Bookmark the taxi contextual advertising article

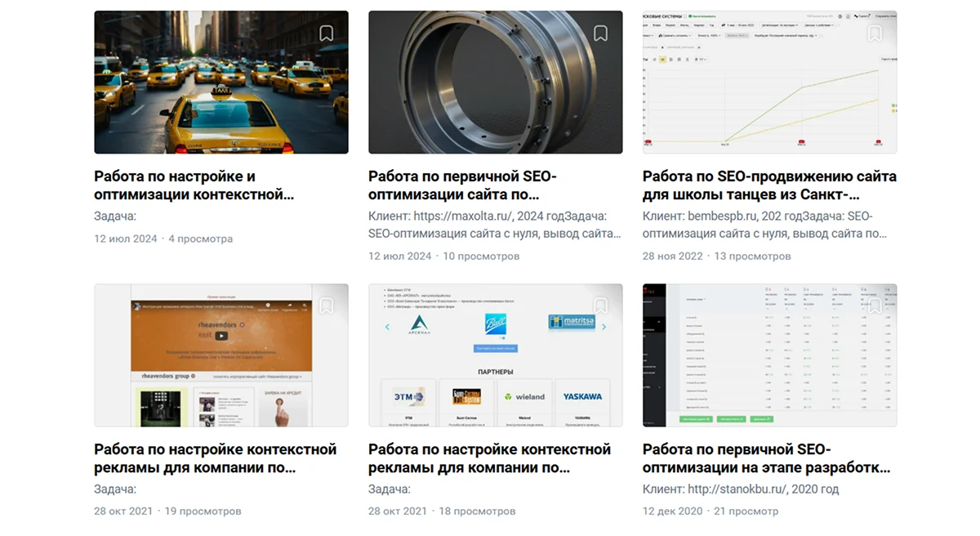pyautogui.click(x=326, y=33)
